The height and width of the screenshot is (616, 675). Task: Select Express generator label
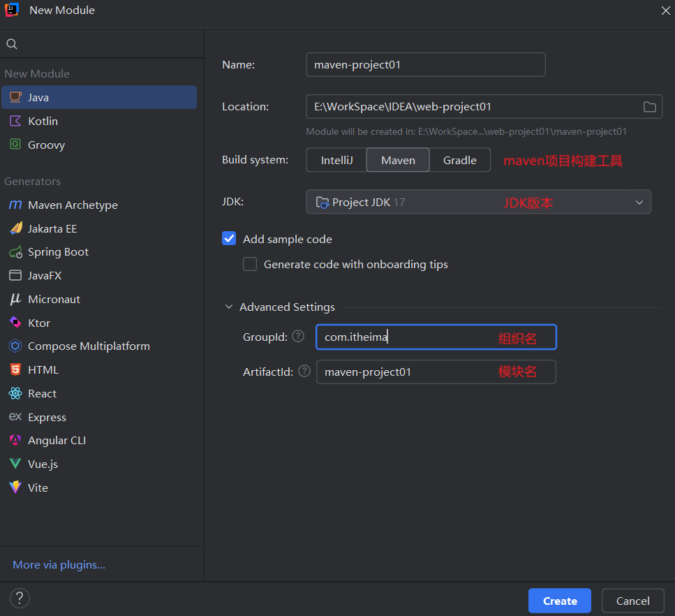point(47,418)
